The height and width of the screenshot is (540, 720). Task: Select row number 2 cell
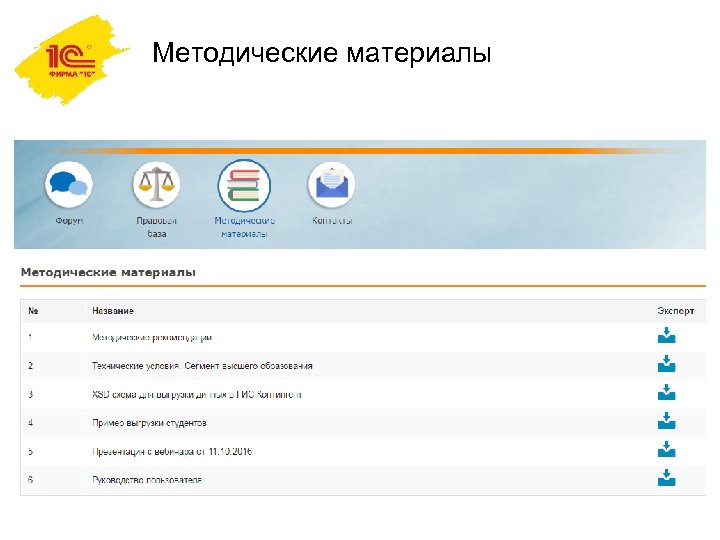(x=30, y=366)
